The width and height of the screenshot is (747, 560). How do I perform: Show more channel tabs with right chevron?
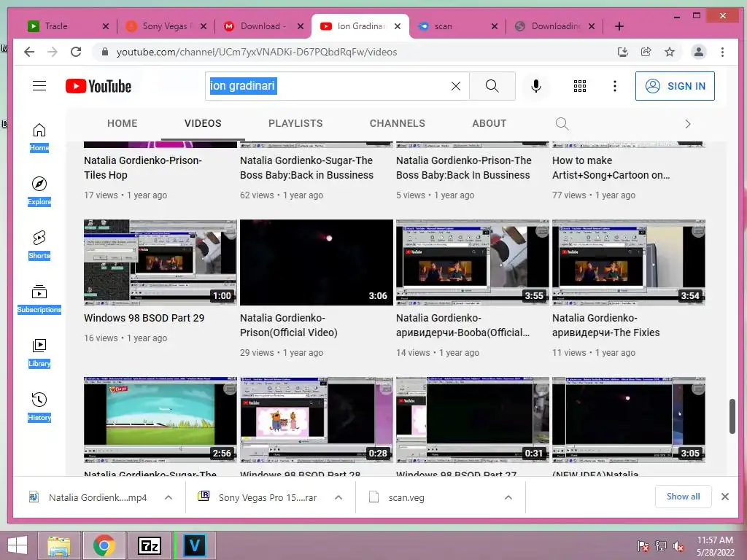point(687,124)
